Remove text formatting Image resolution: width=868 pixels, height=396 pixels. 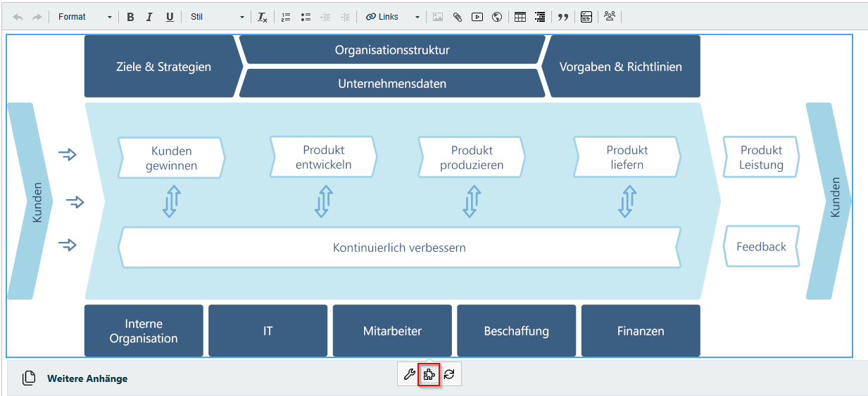pos(262,17)
